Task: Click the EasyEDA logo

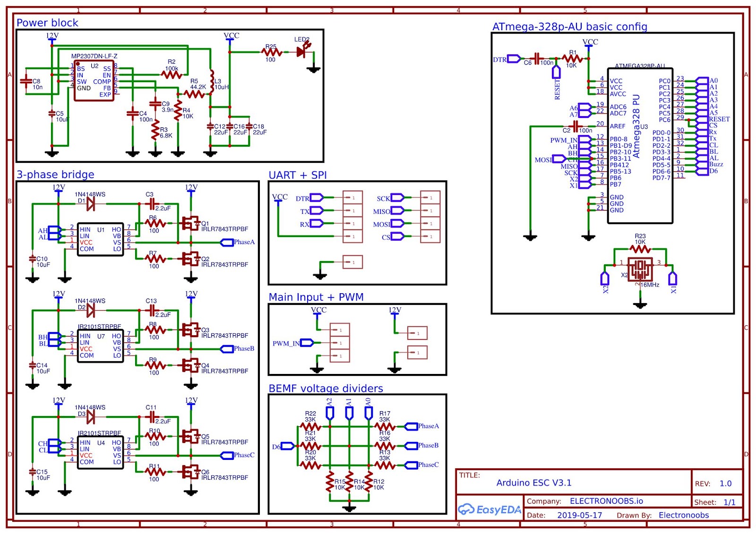Action: [490, 509]
